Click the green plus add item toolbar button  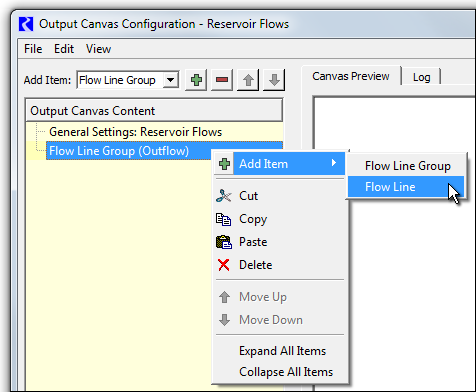point(196,80)
